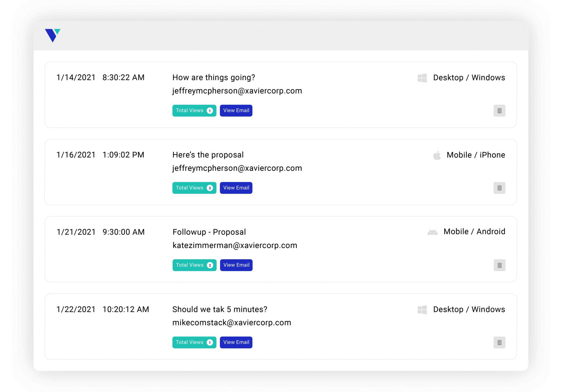562x392 pixels.
Task: View the Followup - Proposal email
Action: pyautogui.click(x=236, y=265)
